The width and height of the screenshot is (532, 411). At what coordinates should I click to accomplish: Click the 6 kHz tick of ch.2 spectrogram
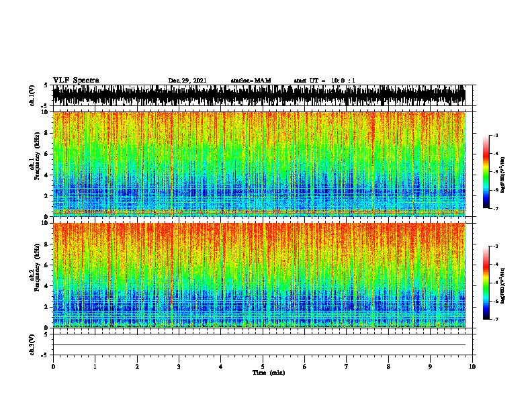[47, 265]
